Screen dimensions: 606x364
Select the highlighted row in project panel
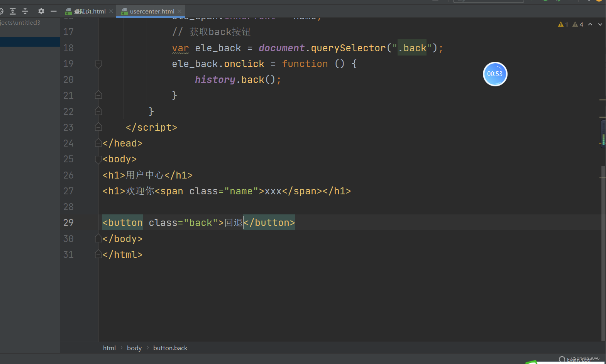tap(30, 42)
